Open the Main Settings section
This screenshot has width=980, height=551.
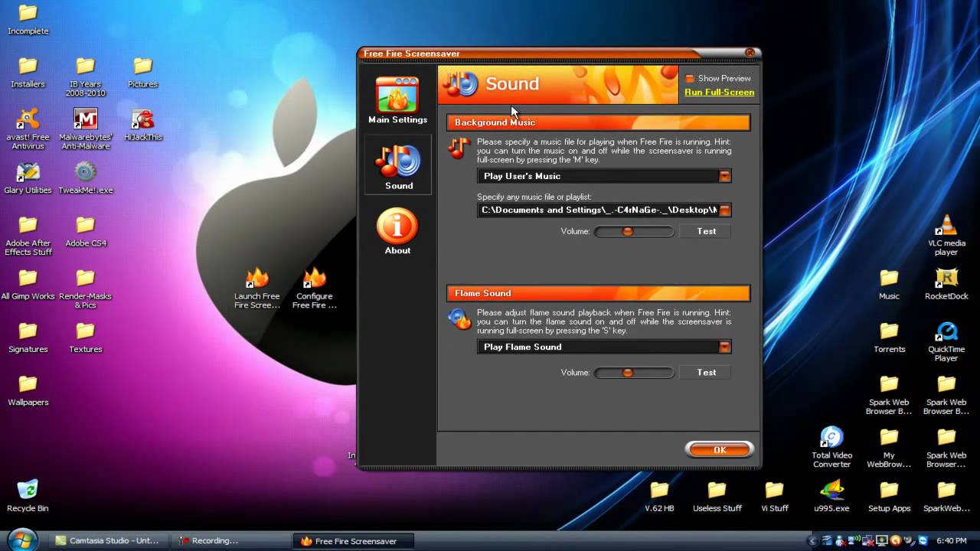coord(397,100)
